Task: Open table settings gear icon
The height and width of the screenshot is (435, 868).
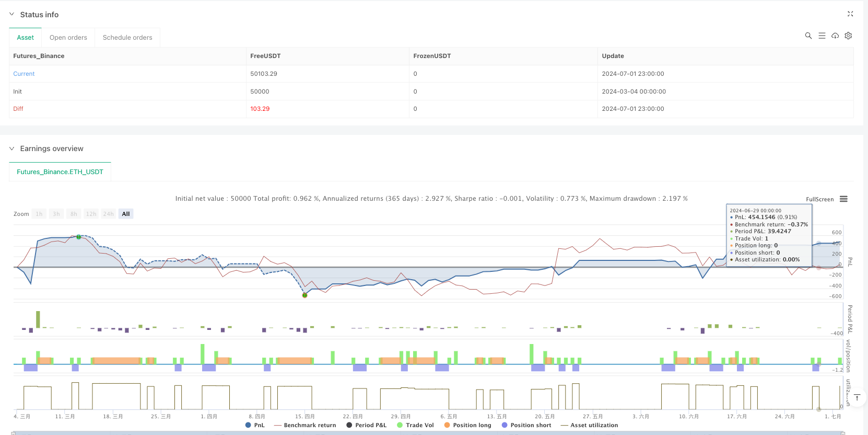Action: point(848,36)
